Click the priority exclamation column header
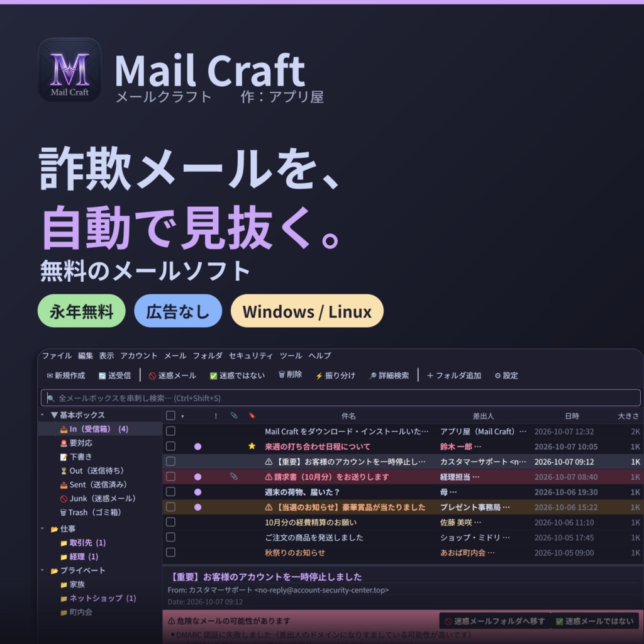Image resolution: width=644 pixels, height=644 pixels. tap(216, 416)
